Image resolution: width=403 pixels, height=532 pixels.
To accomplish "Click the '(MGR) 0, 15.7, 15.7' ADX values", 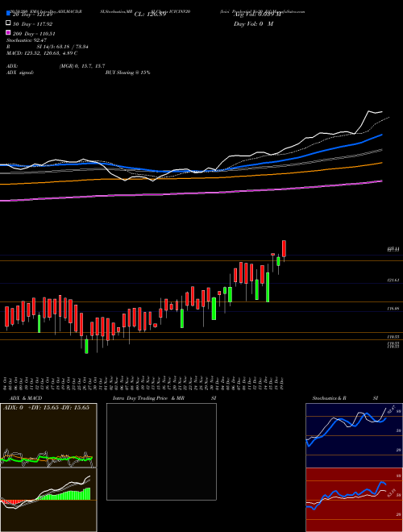I will click(x=82, y=66).
